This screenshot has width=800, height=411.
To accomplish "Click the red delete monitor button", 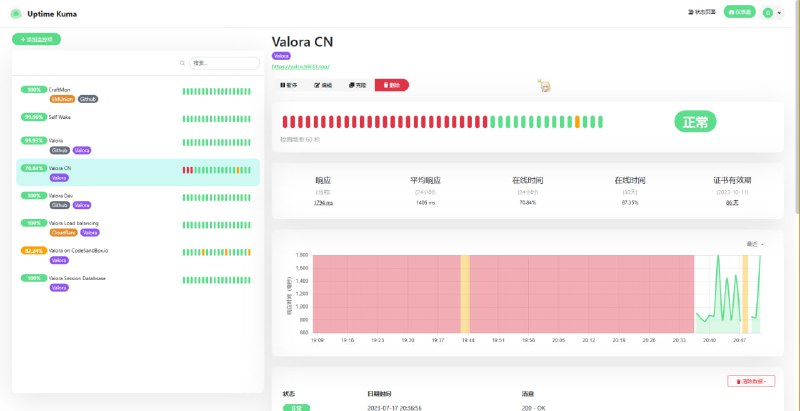I will pyautogui.click(x=391, y=85).
